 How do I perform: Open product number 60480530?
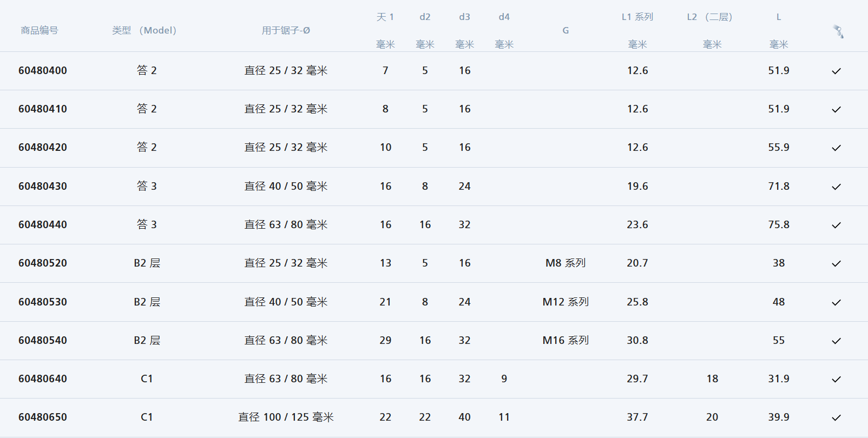(x=43, y=302)
